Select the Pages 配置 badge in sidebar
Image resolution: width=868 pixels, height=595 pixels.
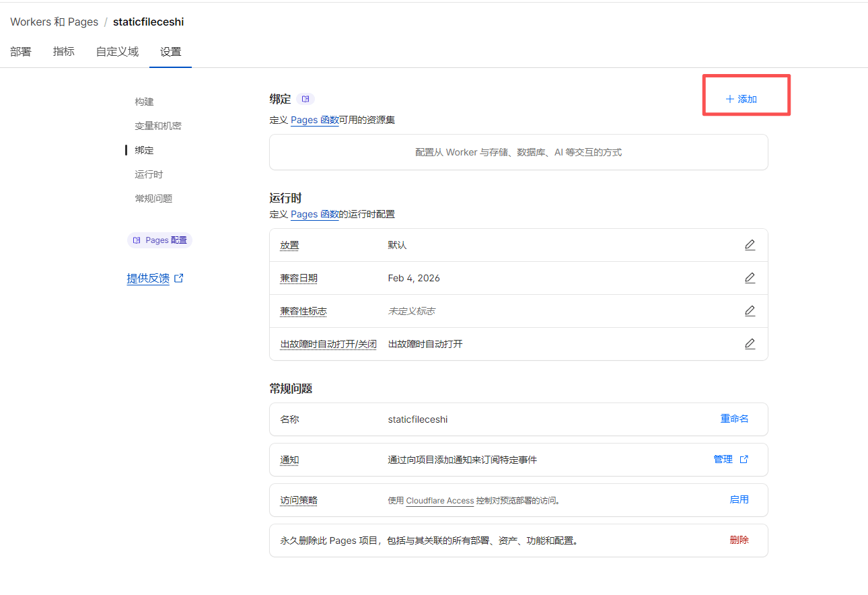pos(159,240)
